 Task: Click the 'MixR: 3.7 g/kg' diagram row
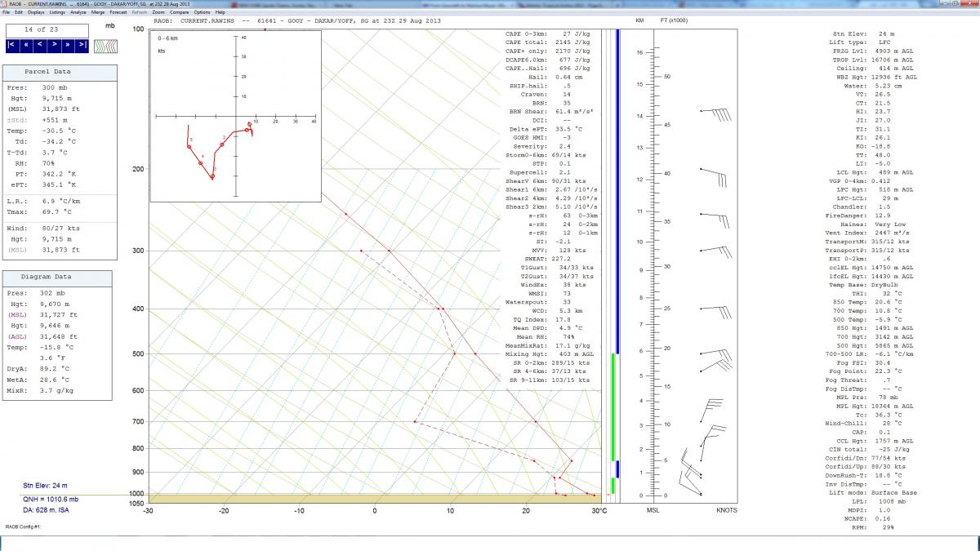click(x=42, y=391)
